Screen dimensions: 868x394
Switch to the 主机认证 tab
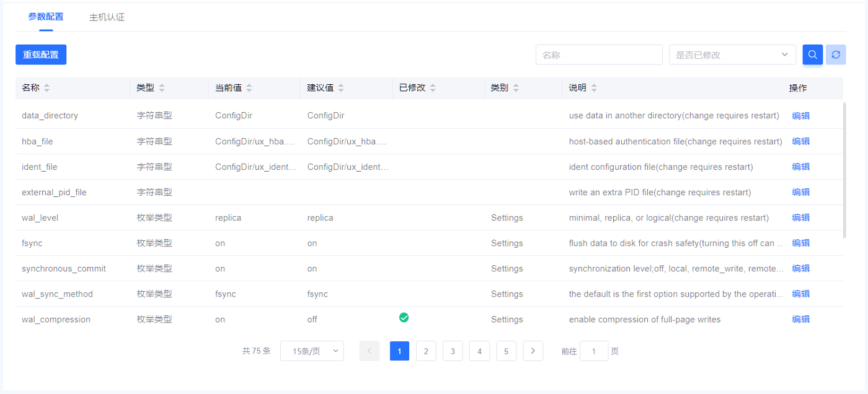click(x=107, y=17)
